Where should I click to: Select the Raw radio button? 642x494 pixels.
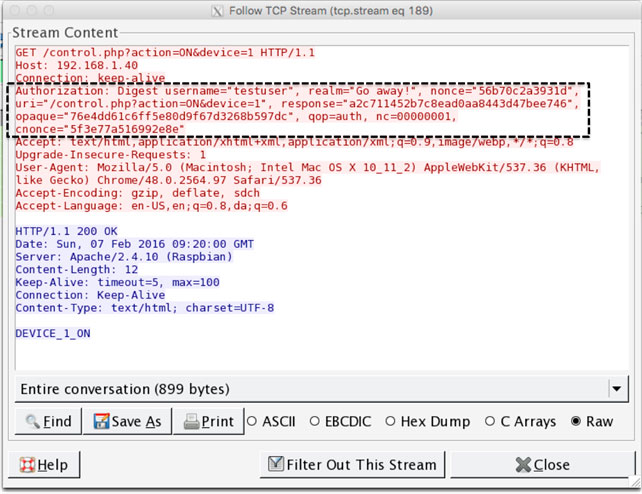[x=592, y=421]
